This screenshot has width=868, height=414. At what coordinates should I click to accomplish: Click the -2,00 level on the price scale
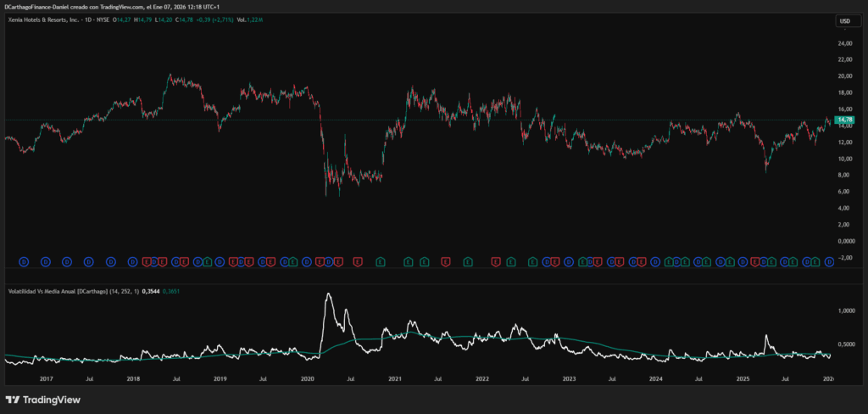click(844, 257)
